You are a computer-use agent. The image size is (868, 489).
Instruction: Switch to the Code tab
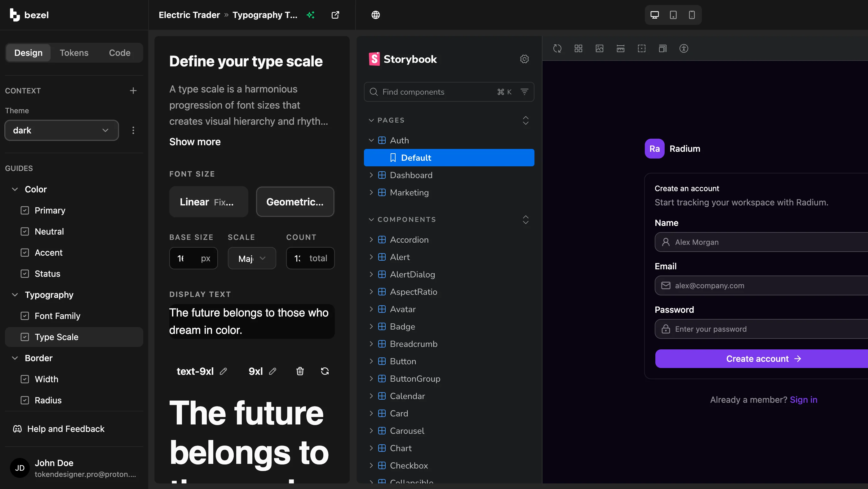(120, 53)
